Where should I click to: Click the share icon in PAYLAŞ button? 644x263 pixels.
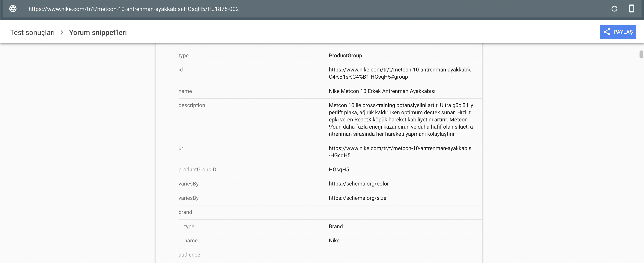tap(607, 32)
